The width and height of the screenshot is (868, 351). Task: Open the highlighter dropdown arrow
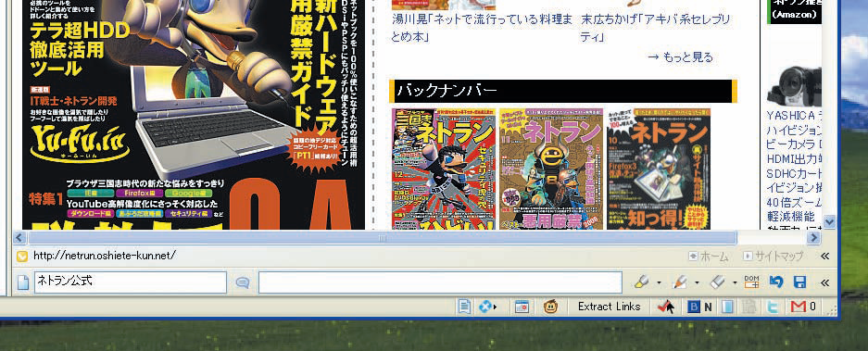click(x=659, y=282)
